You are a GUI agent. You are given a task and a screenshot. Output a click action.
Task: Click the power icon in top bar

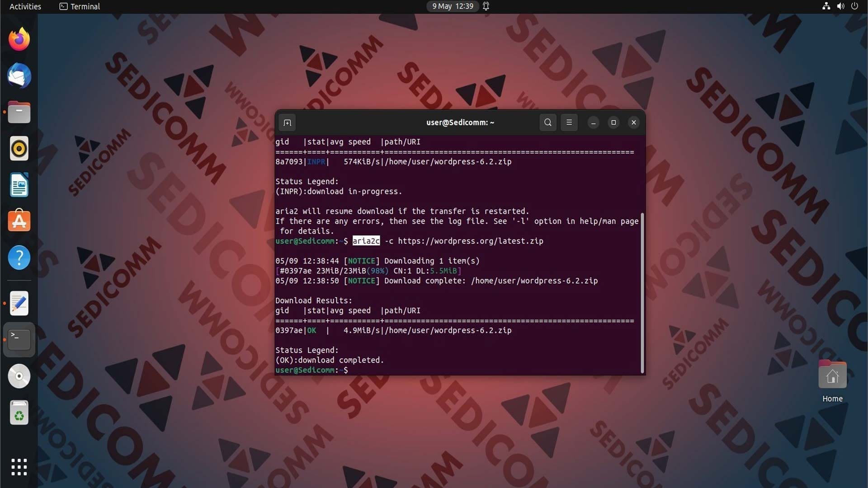(854, 6)
